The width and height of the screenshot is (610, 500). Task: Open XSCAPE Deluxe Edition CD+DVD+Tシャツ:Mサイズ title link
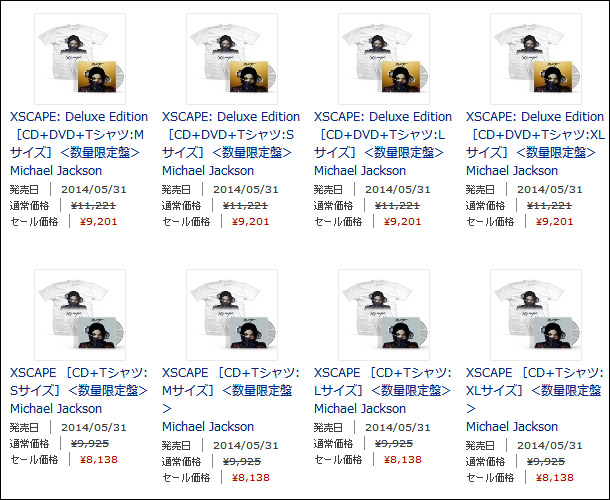(x=79, y=134)
